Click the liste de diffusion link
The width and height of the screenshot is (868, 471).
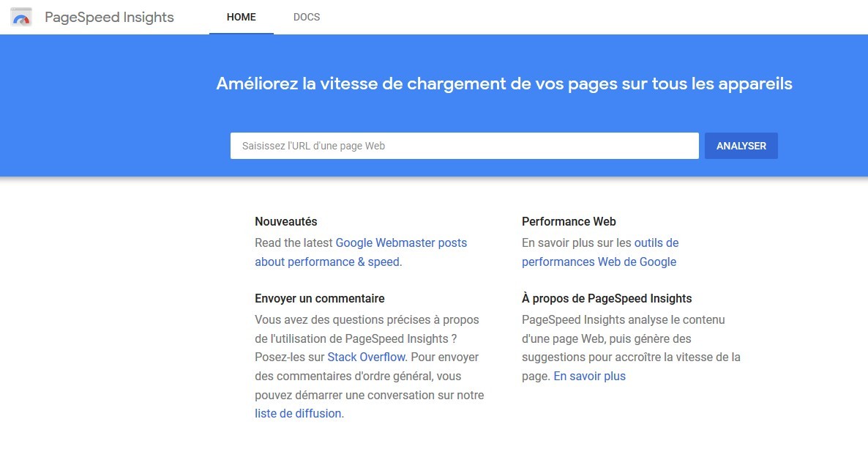[298, 413]
